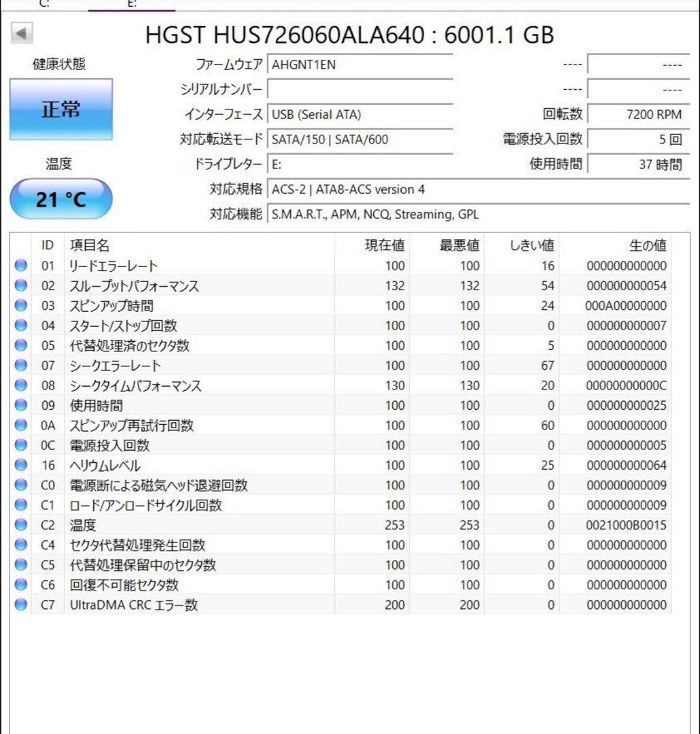Click the status indicator beside 電源投入回数
Image resolution: width=700 pixels, height=734 pixels.
[21, 445]
